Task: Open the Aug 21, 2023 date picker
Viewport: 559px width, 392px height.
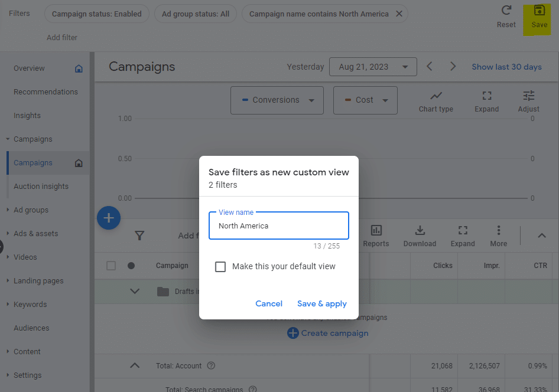Action: point(372,67)
